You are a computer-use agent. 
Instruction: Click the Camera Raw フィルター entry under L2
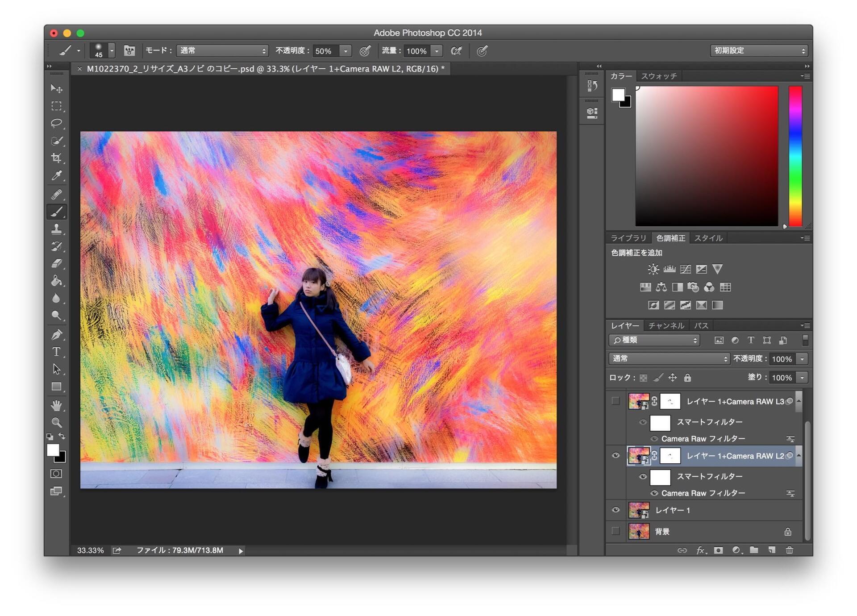[703, 493]
